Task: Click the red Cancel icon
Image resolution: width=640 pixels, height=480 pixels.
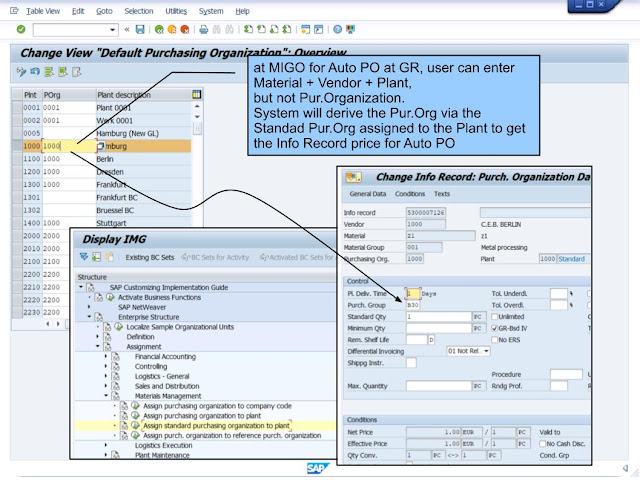Action: [185, 29]
